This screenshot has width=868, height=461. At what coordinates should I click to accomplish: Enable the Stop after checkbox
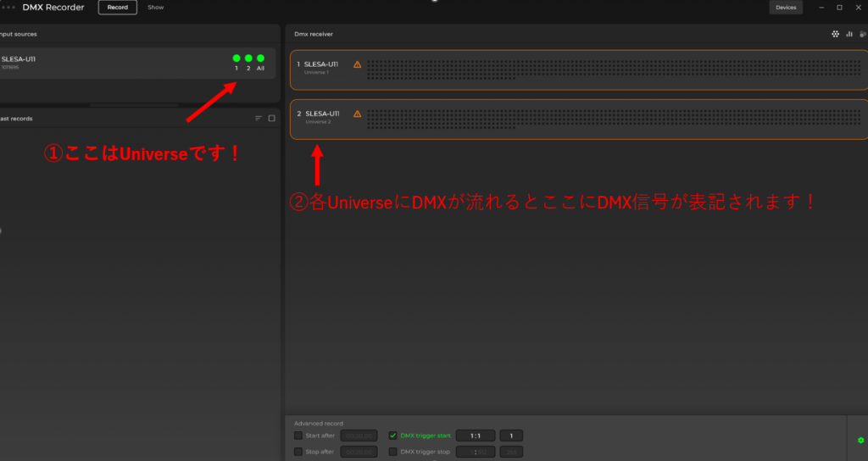(x=298, y=452)
